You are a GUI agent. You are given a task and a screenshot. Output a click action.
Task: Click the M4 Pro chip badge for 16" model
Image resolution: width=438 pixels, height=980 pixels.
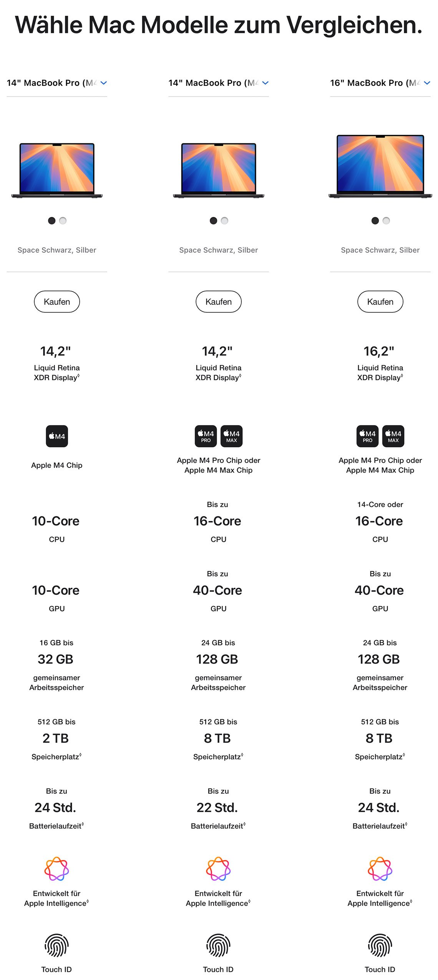coord(367,436)
